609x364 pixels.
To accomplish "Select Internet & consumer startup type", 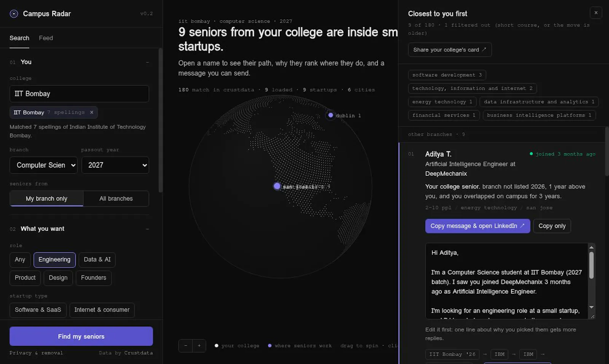I will (x=102, y=310).
